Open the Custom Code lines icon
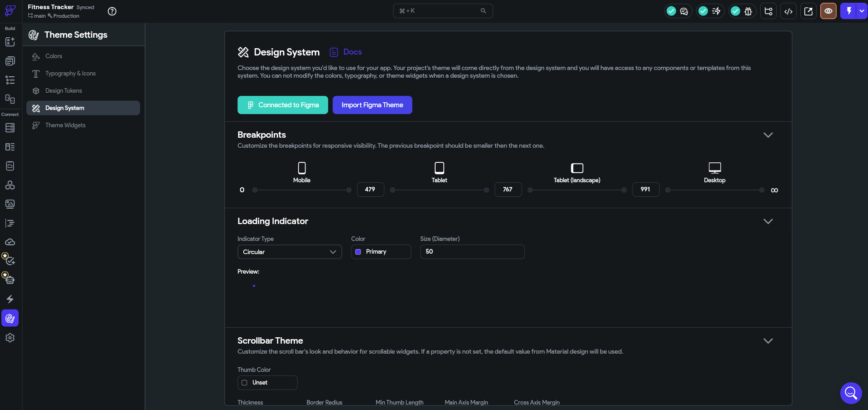This screenshot has height=410, width=868. 10,223
